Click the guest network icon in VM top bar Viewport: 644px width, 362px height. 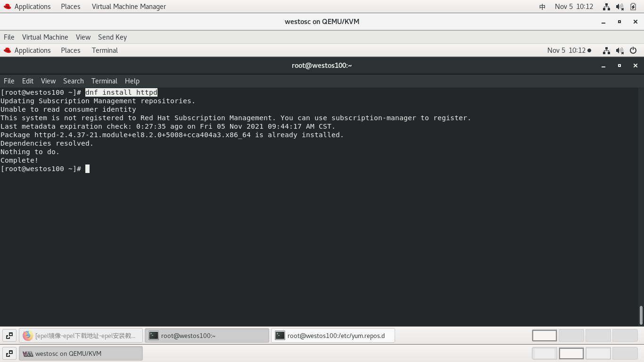(x=605, y=50)
